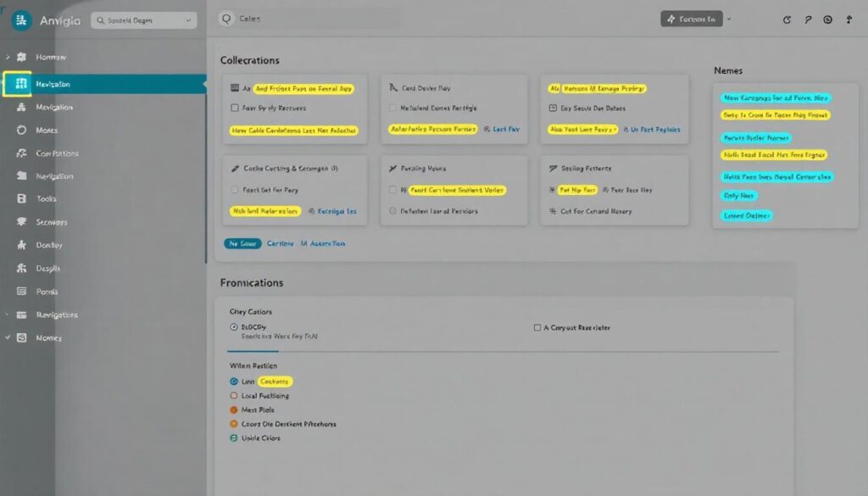Click the Mones circle icon in the sidebar

tap(22, 131)
